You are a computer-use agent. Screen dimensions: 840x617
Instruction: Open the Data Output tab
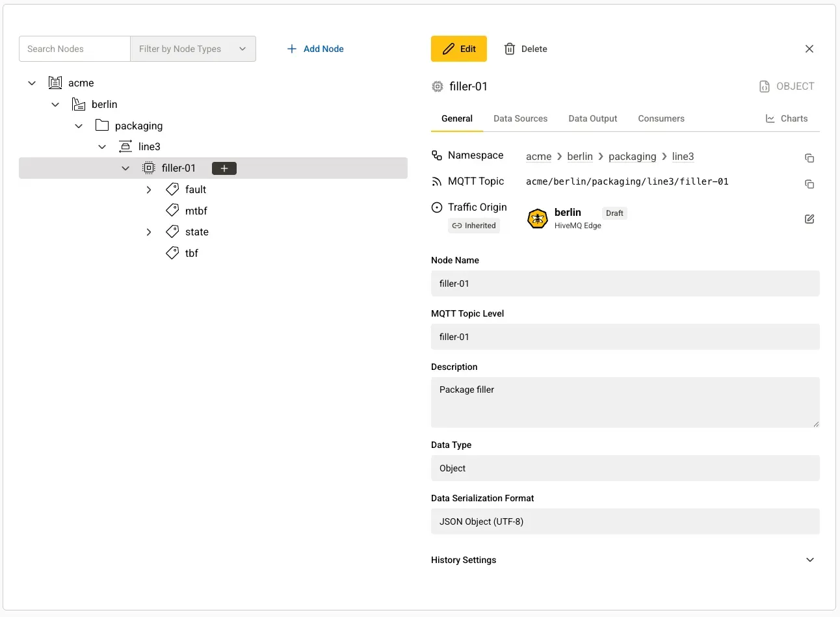(593, 118)
